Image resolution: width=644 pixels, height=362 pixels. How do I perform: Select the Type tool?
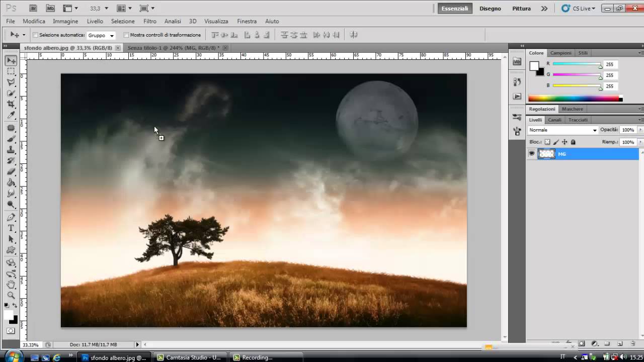[x=11, y=228]
